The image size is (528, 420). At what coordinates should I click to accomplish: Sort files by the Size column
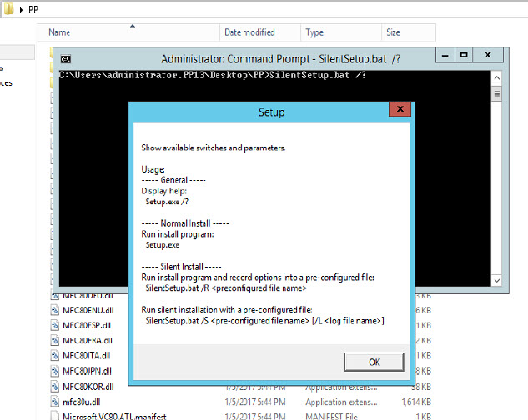click(393, 32)
